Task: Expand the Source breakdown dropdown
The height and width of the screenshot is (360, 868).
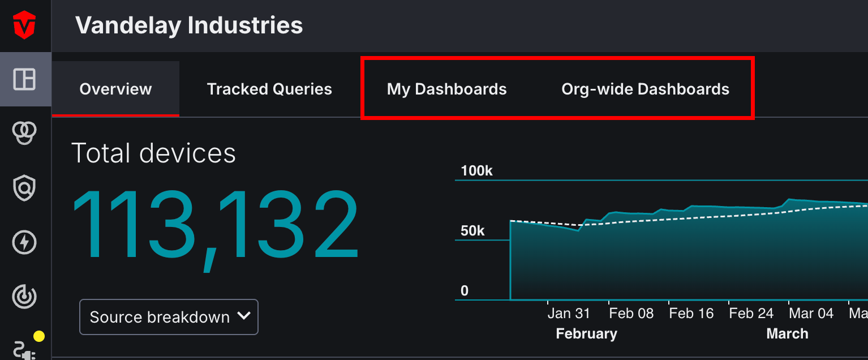Action: (x=169, y=317)
